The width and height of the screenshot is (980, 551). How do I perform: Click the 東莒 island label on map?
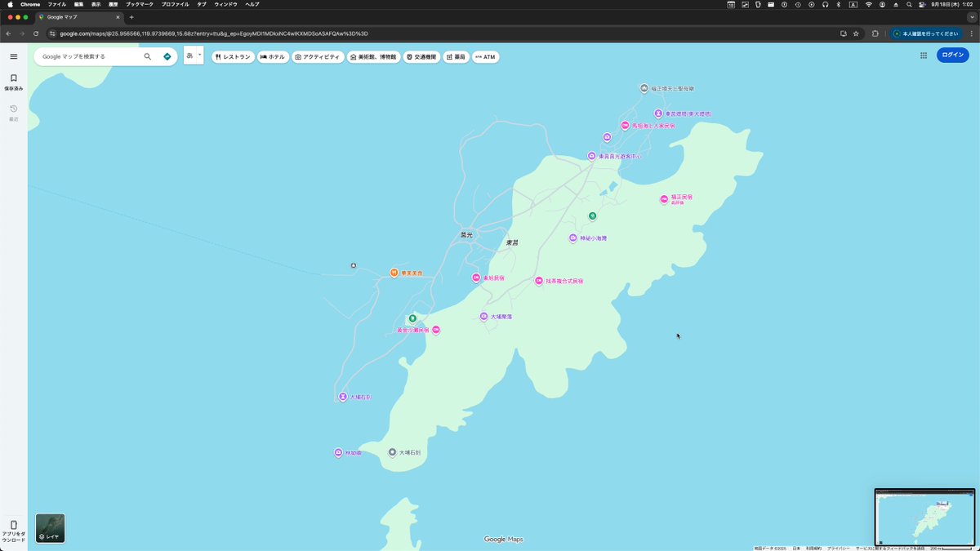(x=512, y=242)
